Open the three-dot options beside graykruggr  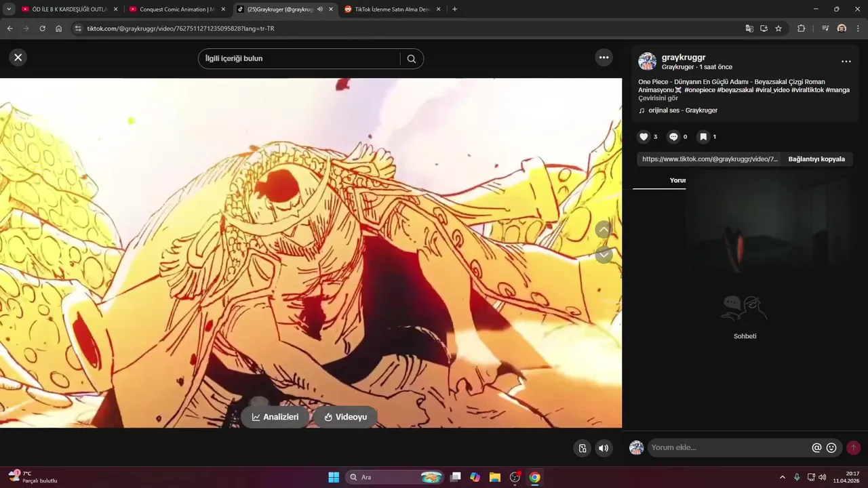click(846, 62)
